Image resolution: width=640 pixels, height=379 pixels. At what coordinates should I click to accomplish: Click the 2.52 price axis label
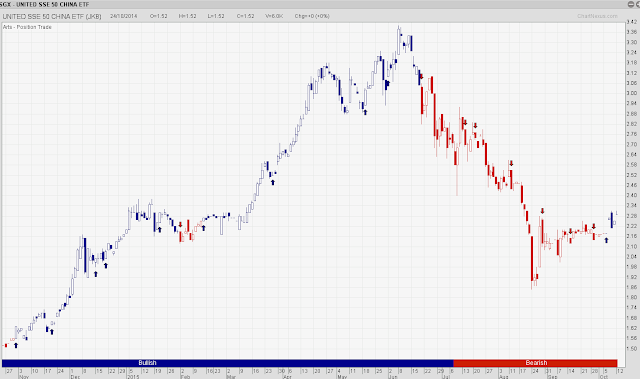(631, 175)
